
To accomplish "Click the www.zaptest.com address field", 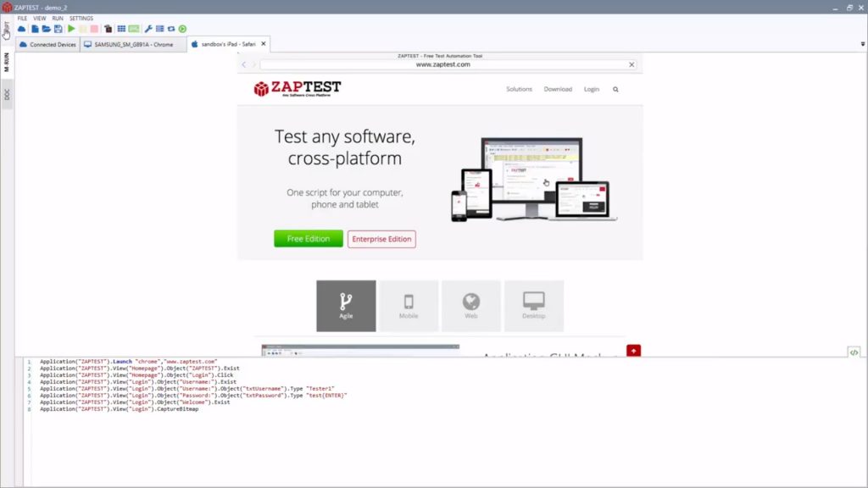I will click(x=442, y=64).
